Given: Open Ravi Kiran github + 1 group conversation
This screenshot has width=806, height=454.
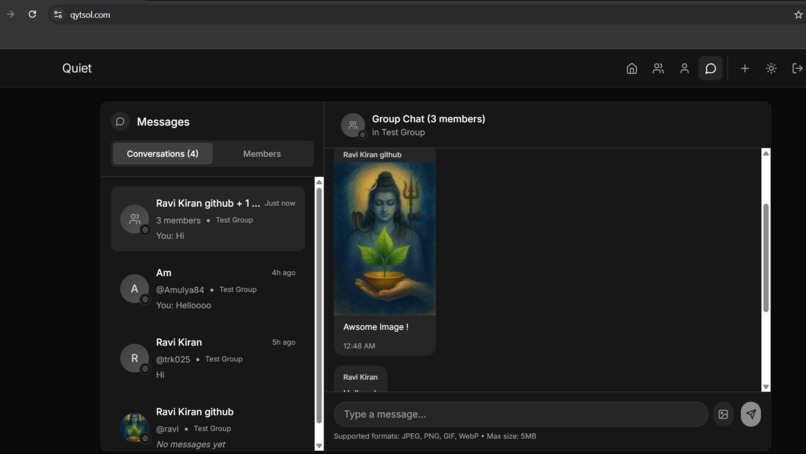Looking at the screenshot, I should tap(208, 219).
